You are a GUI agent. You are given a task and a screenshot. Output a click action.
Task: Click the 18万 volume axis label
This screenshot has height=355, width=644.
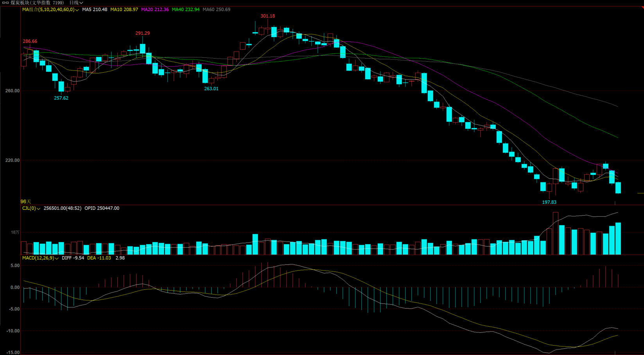(x=15, y=232)
